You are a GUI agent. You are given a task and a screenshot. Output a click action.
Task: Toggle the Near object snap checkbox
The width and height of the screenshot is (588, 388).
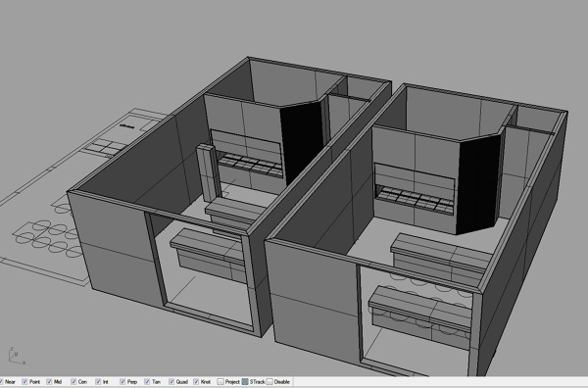point(1,381)
